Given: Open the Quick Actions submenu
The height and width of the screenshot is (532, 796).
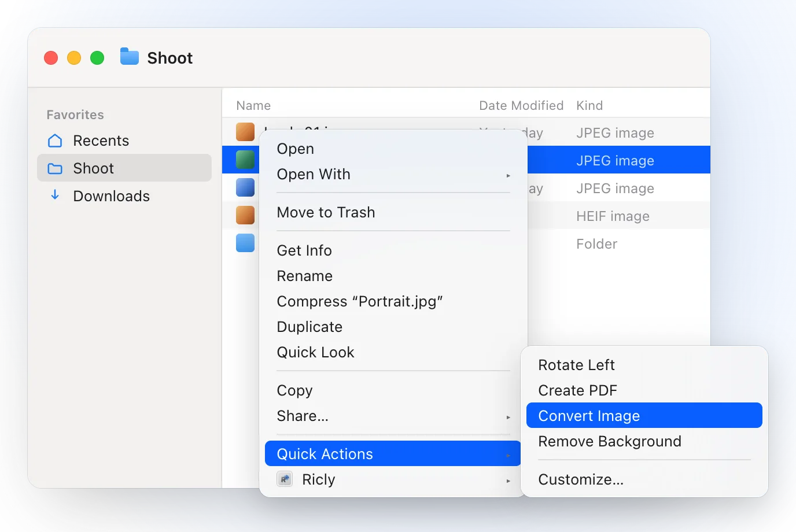Looking at the screenshot, I should [x=393, y=453].
